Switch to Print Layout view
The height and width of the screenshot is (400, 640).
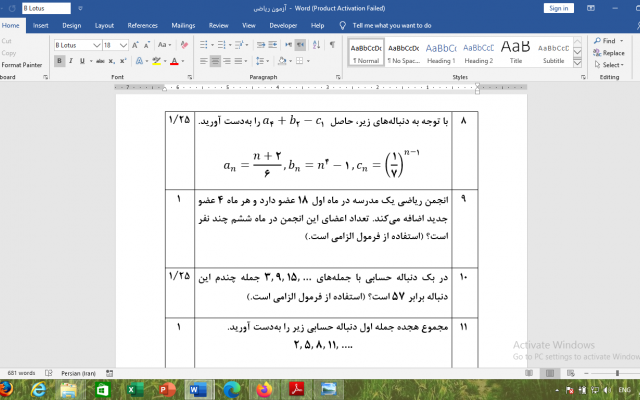(x=550, y=373)
